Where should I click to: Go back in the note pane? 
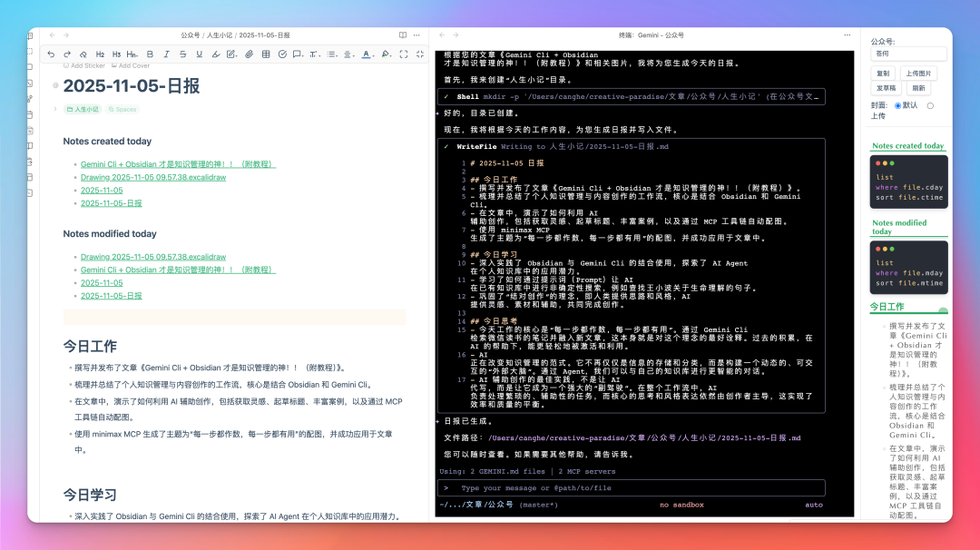click(x=52, y=35)
